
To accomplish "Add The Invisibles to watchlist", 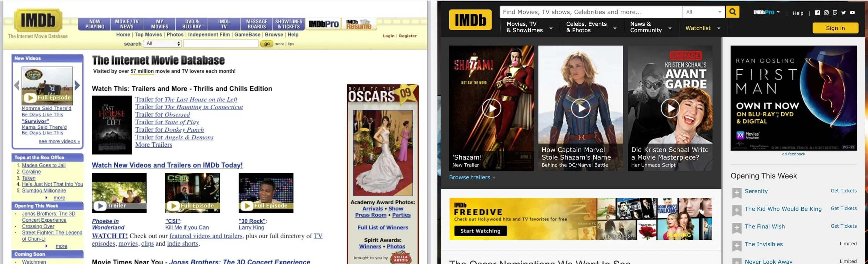I will click(x=736, y=246).
